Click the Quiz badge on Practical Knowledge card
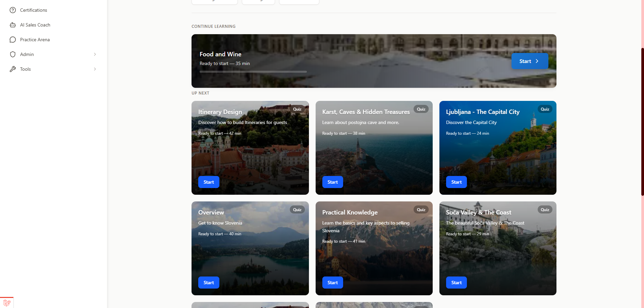 tap(421, 209)
